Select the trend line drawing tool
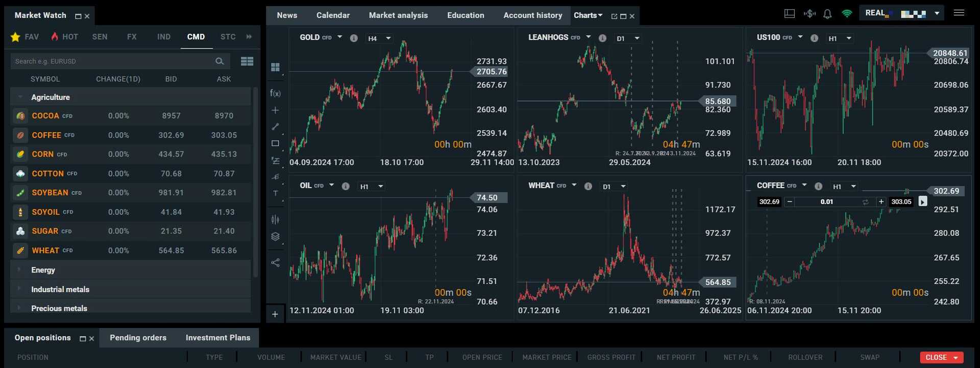 pos(275,126)
